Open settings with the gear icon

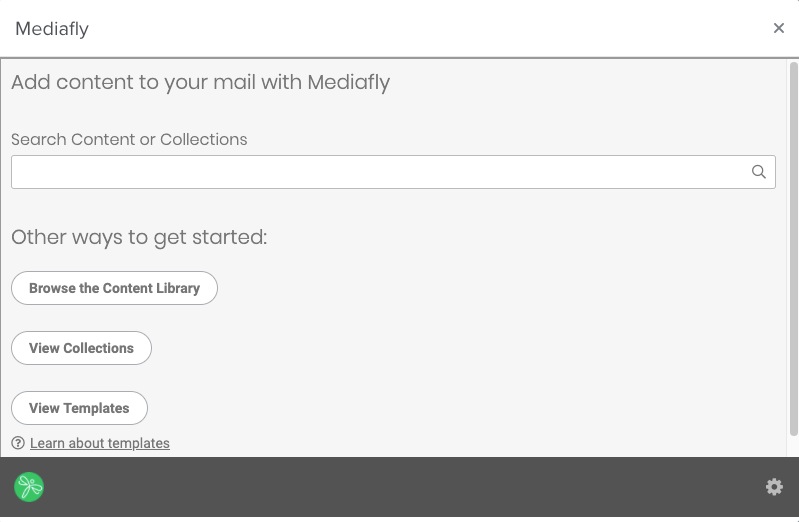point(774,487)
